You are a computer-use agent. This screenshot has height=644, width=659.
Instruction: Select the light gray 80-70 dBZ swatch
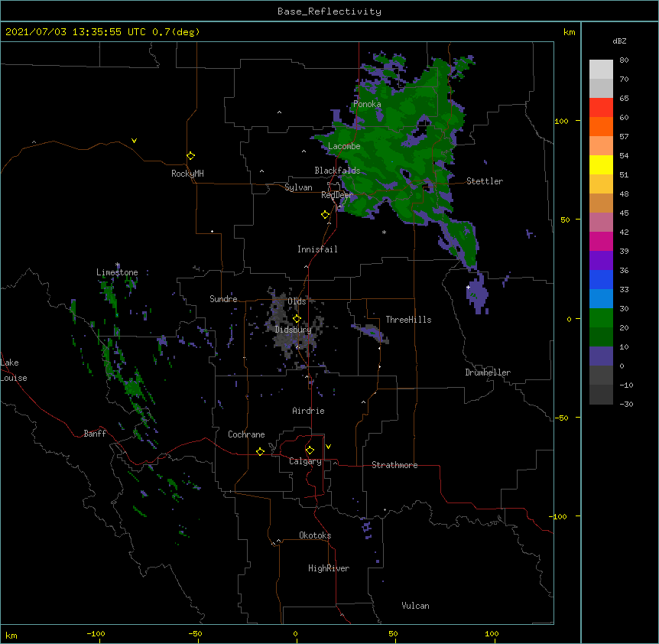601,70
